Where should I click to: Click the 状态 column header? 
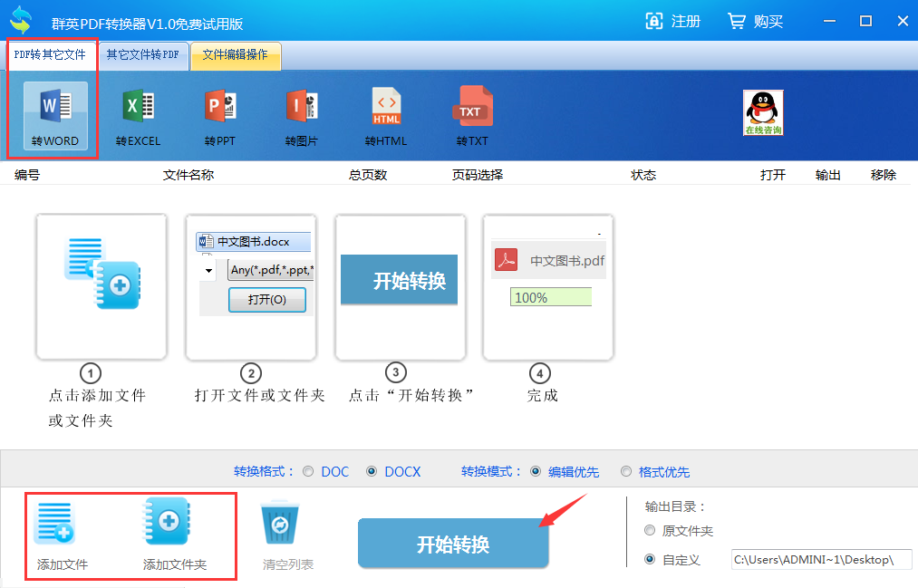(x=643, y=175)
